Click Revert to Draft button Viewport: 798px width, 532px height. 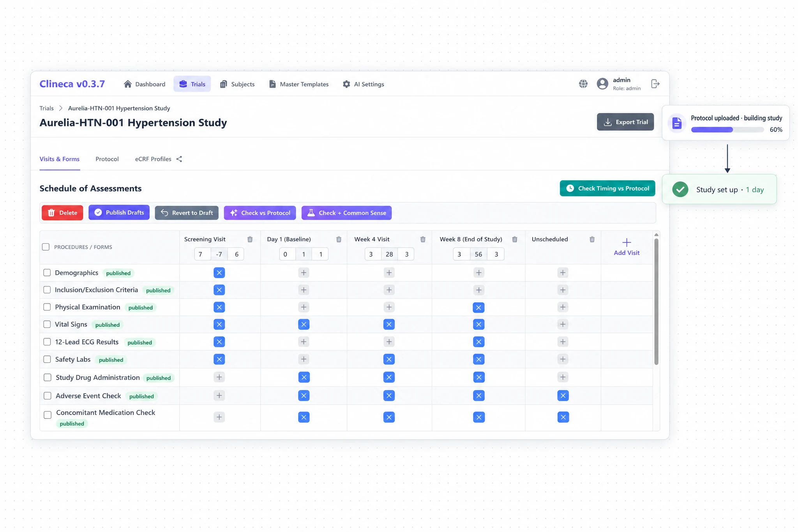pyautogui.click(x=187, y=213)
